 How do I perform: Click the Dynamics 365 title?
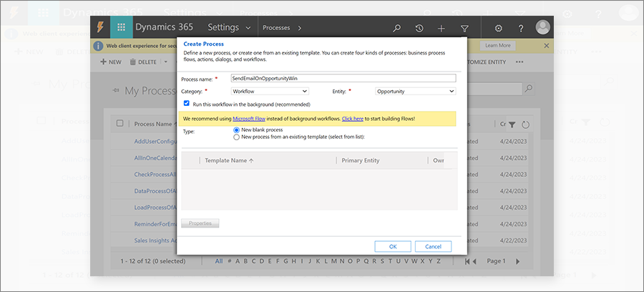(x=165, y=27)
